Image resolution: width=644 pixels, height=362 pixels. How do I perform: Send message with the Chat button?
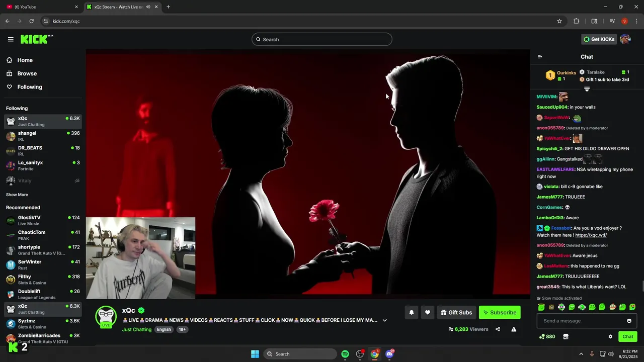click(628, 337)
